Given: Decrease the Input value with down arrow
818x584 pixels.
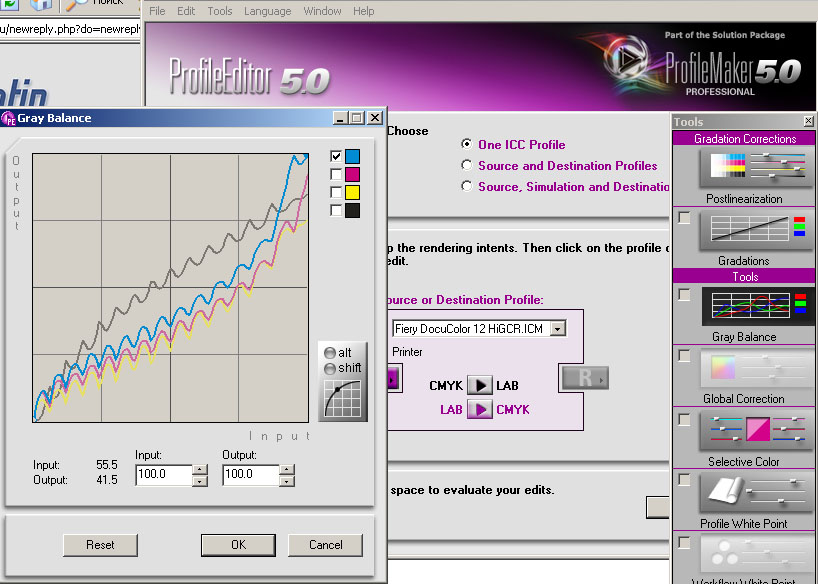Looking at the screenshot, I should tap(200, 481).
